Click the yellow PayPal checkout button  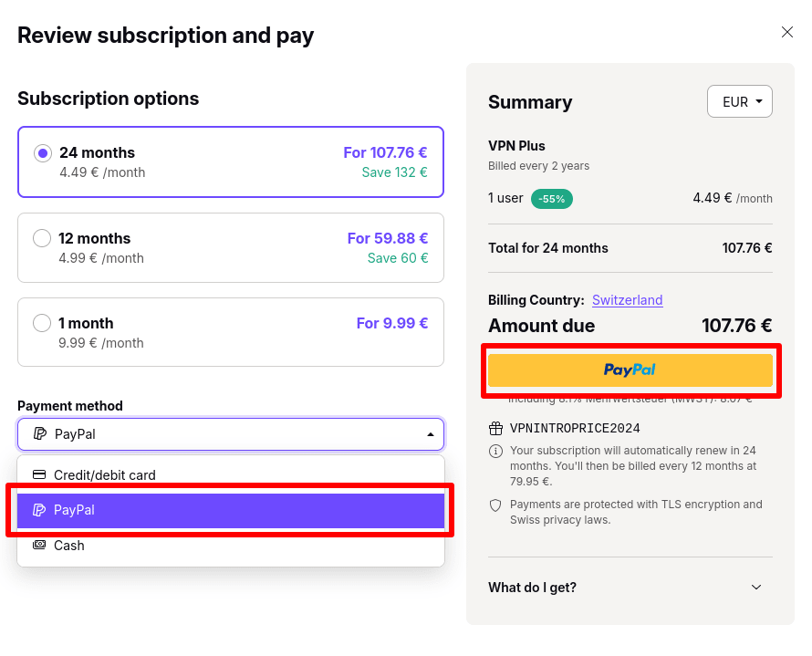[x=630, y=370]
